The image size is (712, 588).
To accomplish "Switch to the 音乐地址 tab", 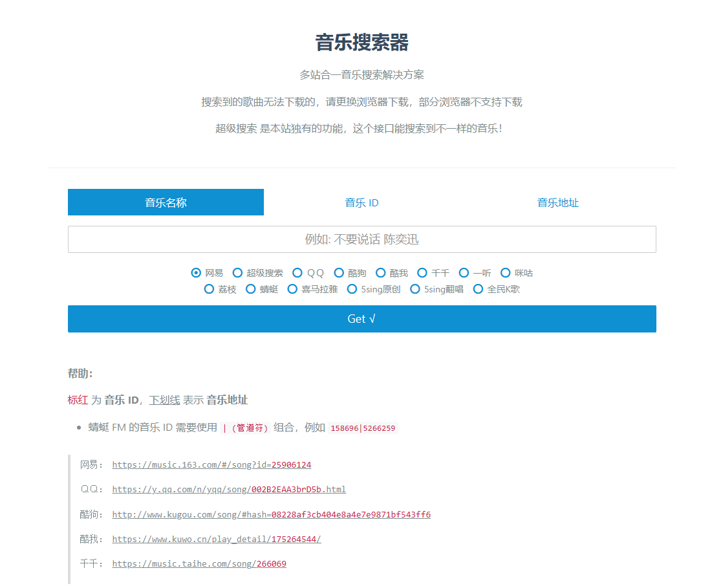I will point(557,202).
